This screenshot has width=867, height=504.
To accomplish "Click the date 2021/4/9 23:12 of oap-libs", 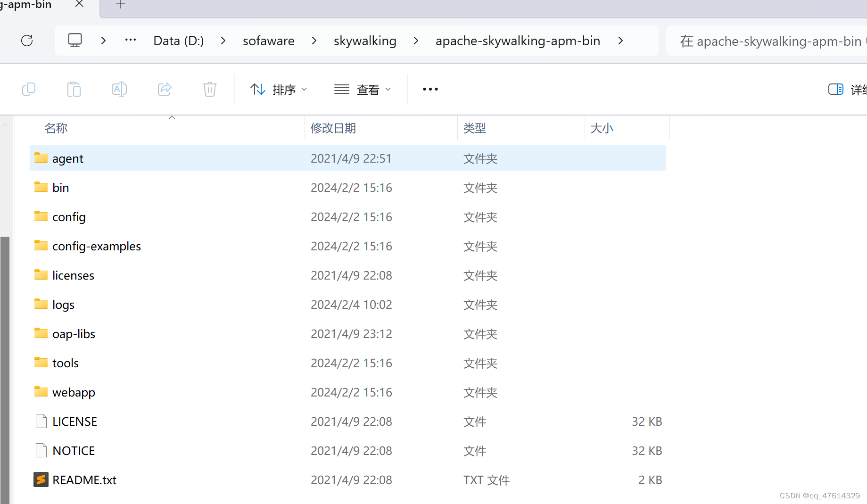I will 351,334.
